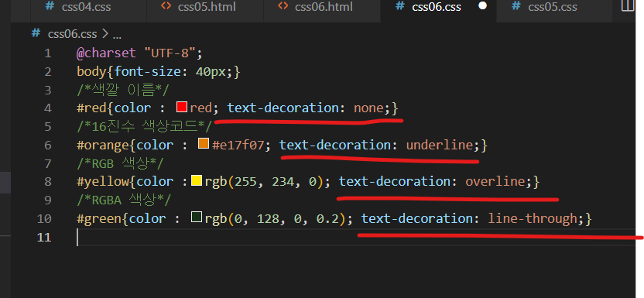The image size is (644, 298).
Task: Click the /*RGBA 색상*/ comment
Action: coord(124,200)
